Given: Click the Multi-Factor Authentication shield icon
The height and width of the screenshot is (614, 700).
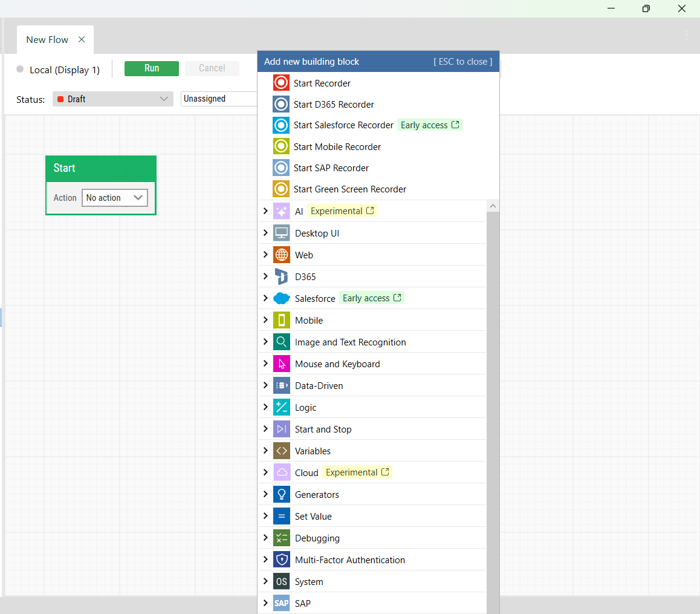Looking at the screenshot, I should [281, 560].
